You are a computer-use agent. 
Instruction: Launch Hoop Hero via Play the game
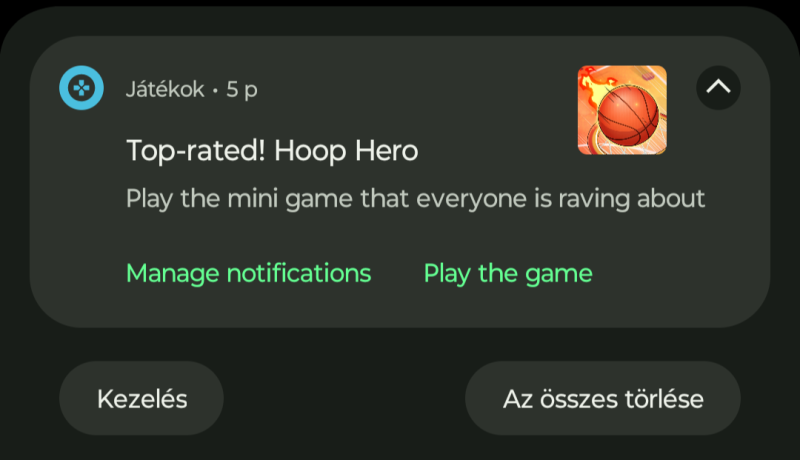[508, 273]
